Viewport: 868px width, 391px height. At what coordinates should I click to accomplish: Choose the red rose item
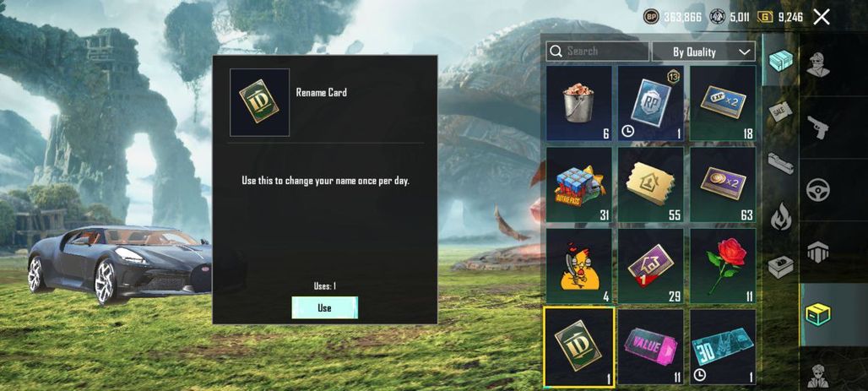(723, 266)
